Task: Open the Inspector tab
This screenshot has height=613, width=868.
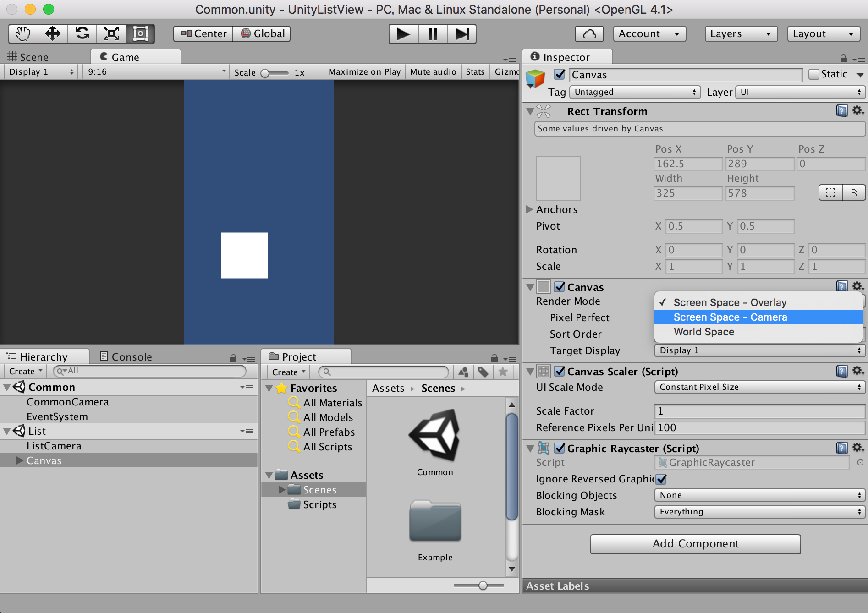Action: 566,57
